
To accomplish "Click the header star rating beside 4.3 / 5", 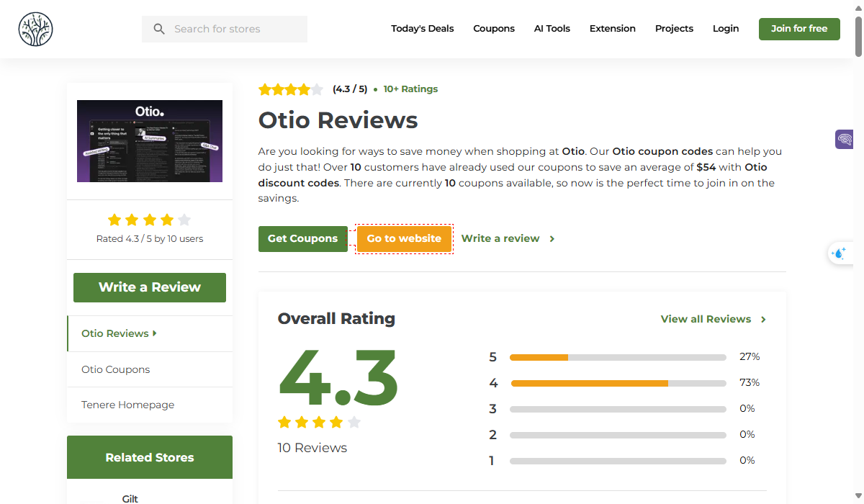I will click(291, 89).
